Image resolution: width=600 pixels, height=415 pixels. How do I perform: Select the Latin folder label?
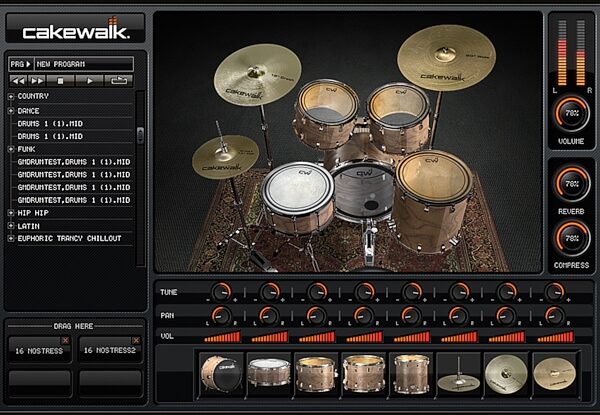[29, 226]
